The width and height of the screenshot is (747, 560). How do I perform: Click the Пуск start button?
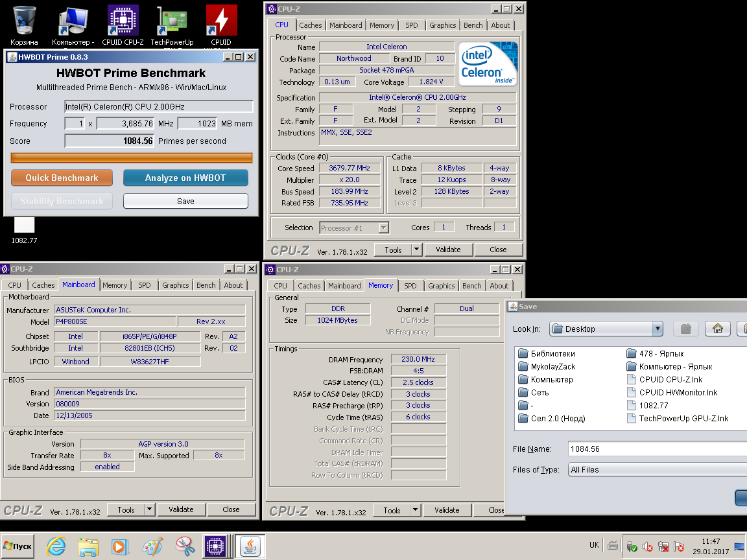pyautogui.click(x=18, y=546)
